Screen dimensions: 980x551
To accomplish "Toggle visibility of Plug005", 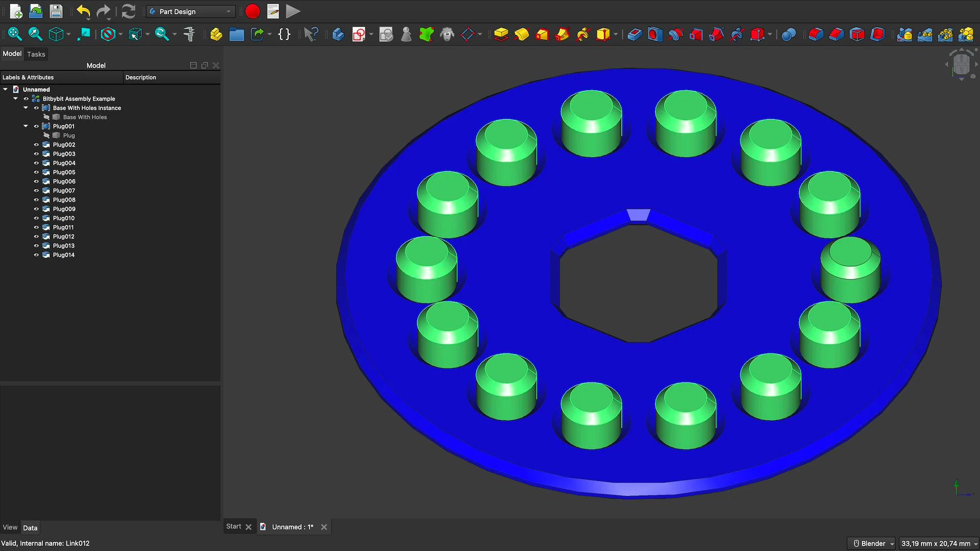I will 36,172.
